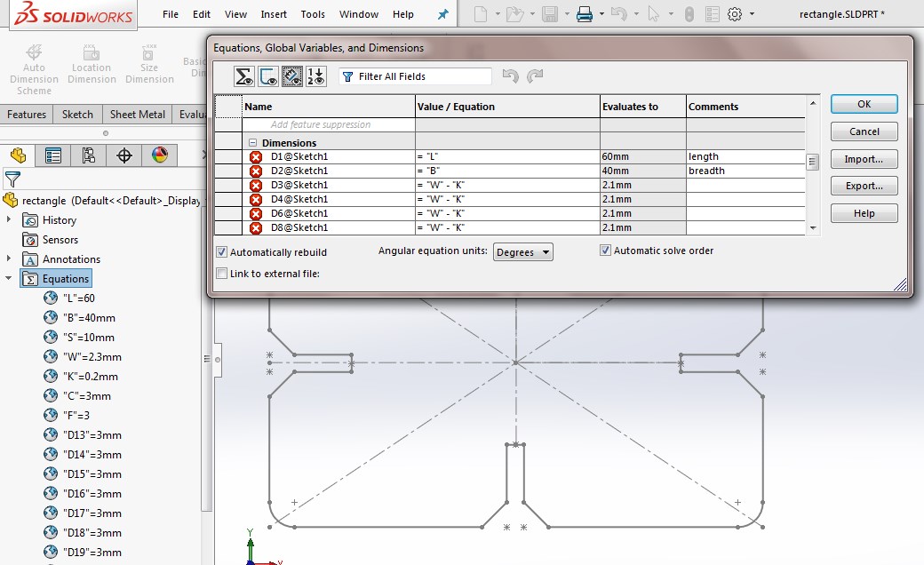
Task: Click the undo arrow in Equations dialog
Action: pos(510,76)
